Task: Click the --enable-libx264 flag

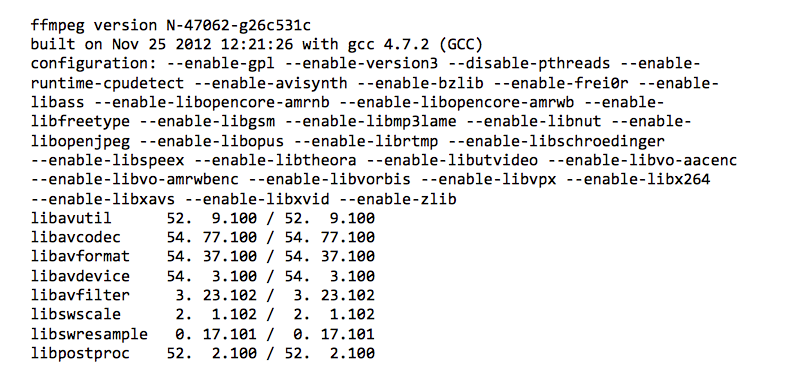Action: (x=638, y=179)
